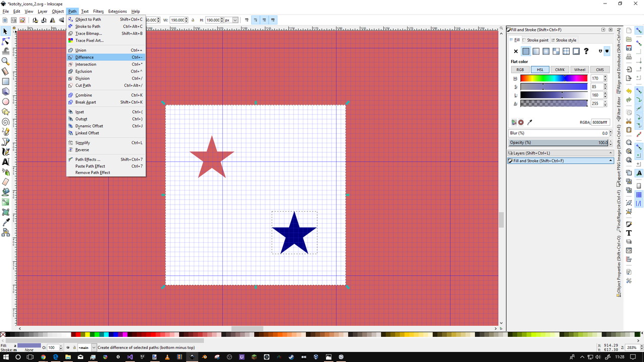Select the Text tool in toolbox

tap(6, 162)
